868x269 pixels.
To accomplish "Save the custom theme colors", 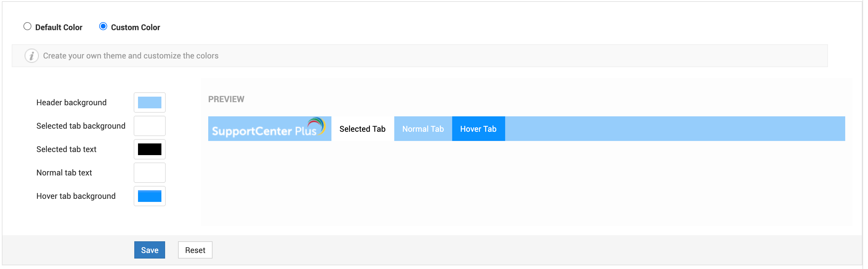I will pyautogui.click(x=150, y=250).
